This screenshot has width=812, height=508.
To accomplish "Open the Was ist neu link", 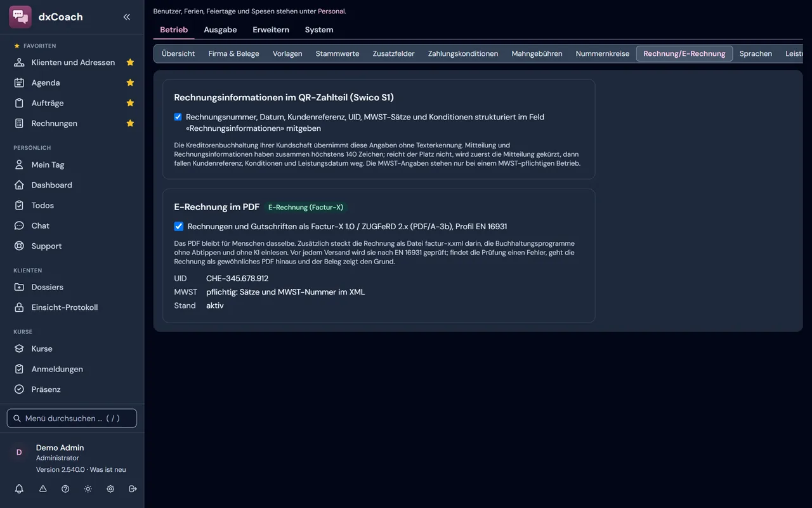I will coord(108,469).
